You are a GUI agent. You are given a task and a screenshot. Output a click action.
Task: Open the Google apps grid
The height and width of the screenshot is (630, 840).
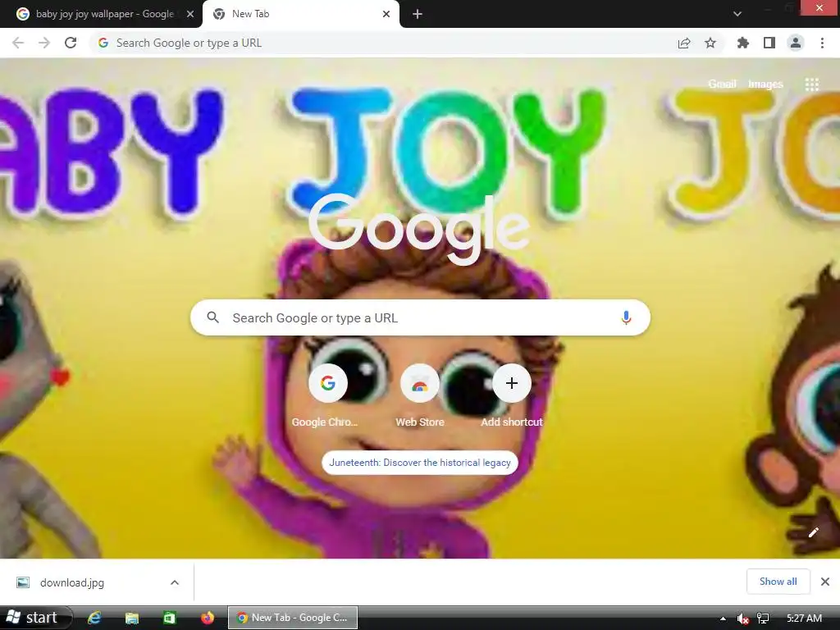[811, 84]
